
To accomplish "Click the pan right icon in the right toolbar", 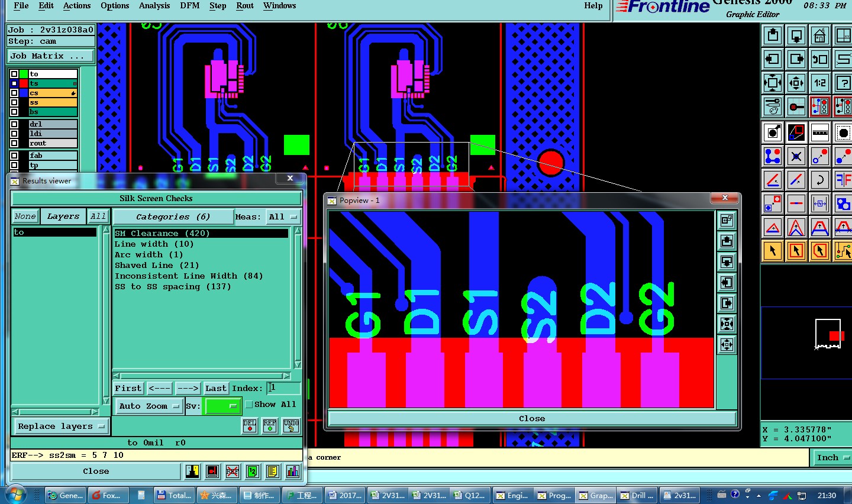I will [796, 59].
